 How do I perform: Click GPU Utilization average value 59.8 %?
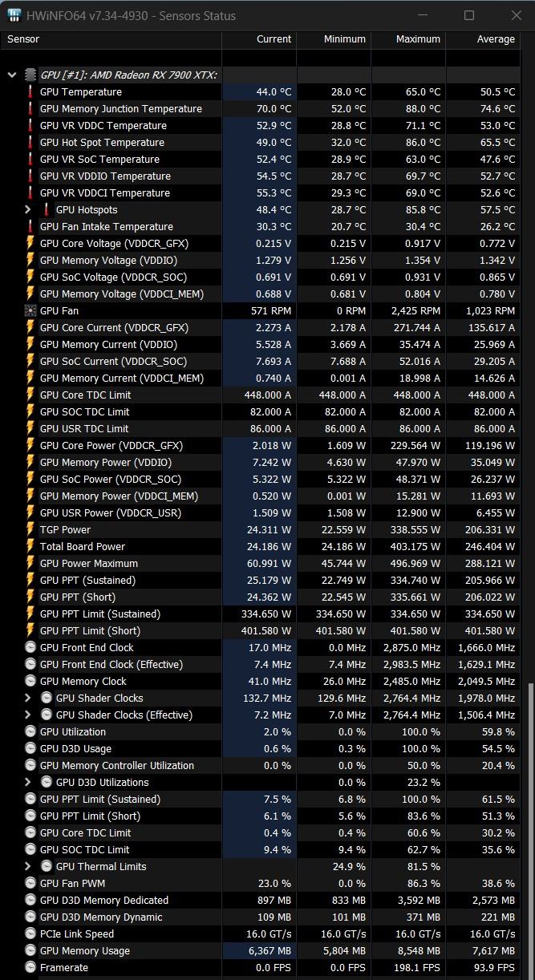[501, 731]
